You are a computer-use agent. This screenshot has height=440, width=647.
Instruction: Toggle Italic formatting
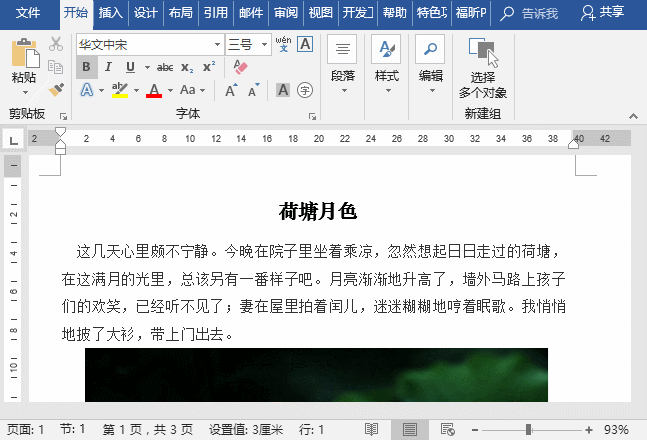click(x=109, y=67)
